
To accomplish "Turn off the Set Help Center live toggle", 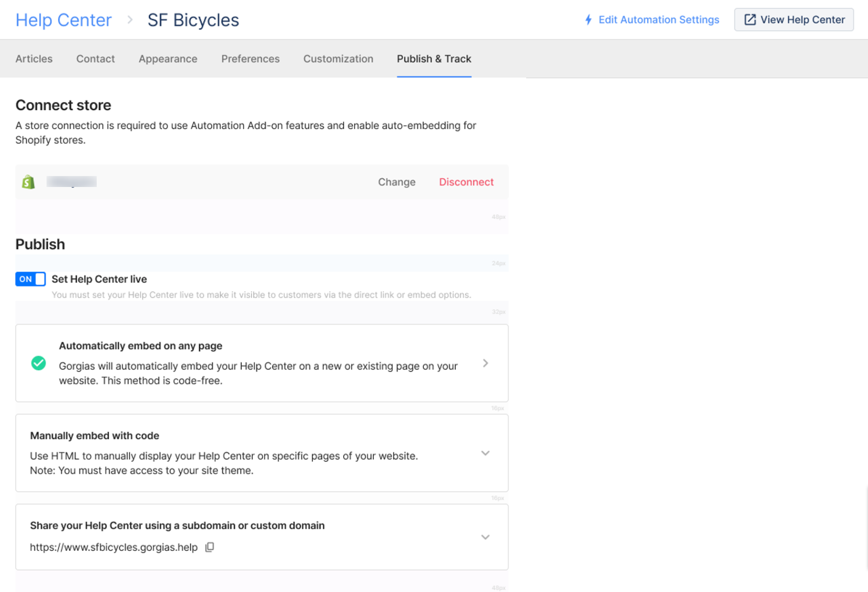I will (x=31, y=279).
